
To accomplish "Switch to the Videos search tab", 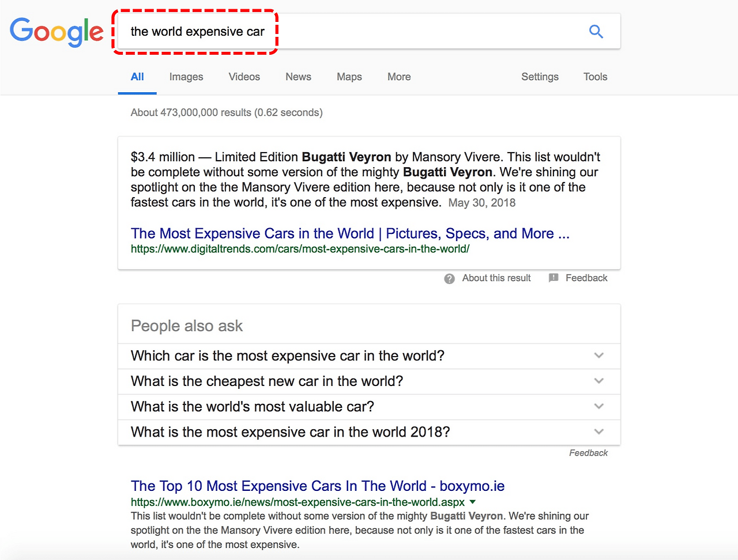I will coord(244,77).
